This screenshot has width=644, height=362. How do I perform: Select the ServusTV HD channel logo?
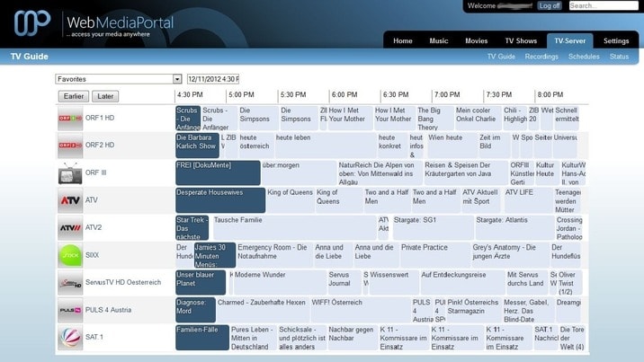[x=70, y=283]
